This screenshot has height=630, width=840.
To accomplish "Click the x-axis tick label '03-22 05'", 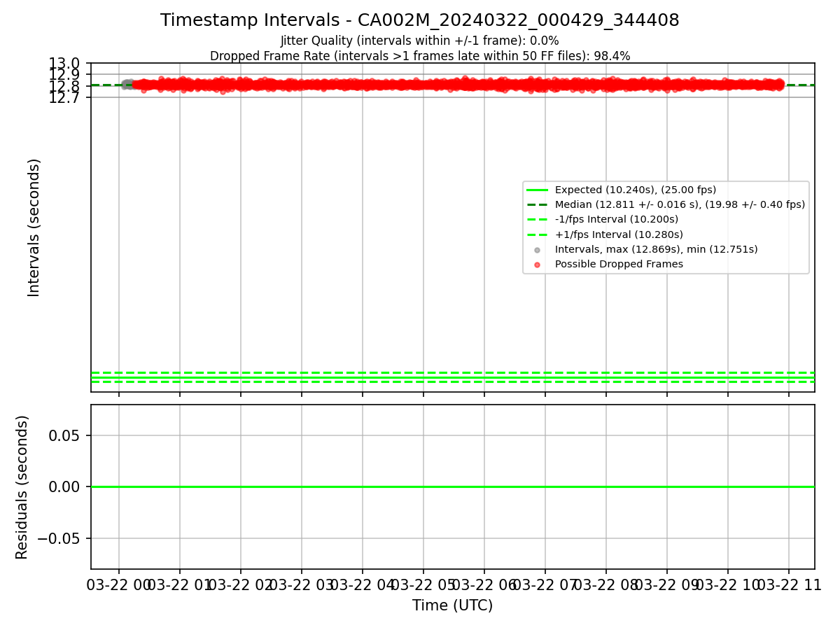I will [423, 585].
